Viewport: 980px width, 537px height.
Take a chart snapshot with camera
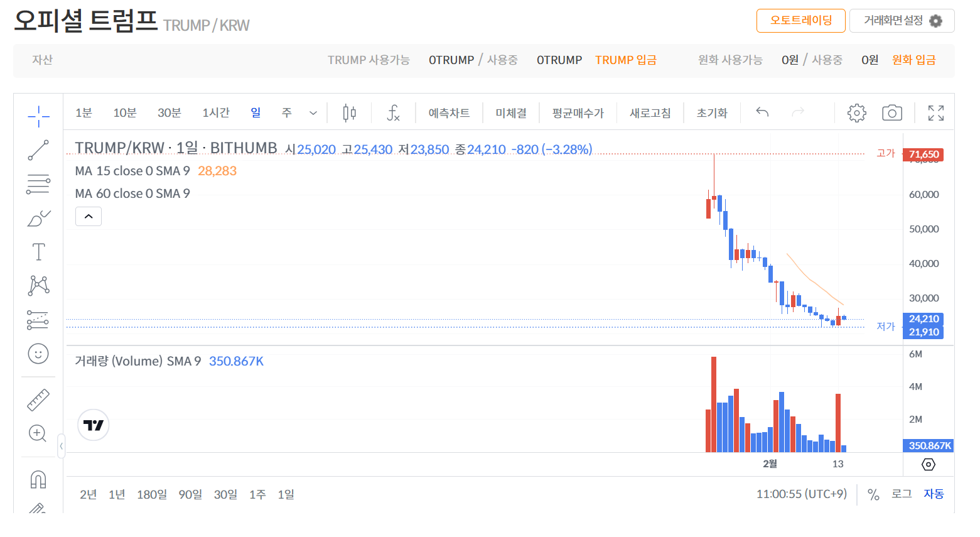coord(892,113)
